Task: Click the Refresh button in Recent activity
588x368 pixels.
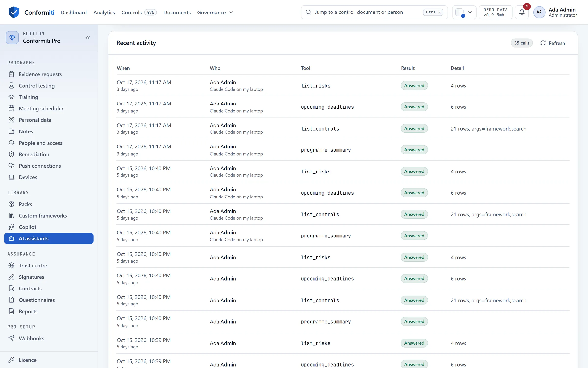Action: coord(553,43)
